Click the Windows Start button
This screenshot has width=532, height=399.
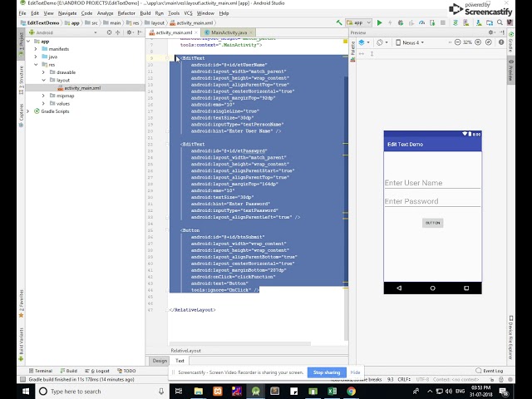[x=26, y=392]
